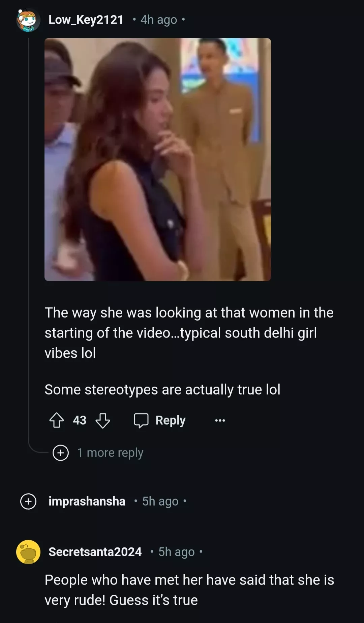The width and height of the screenshot is (364, 623).
Task: Click the speech bubble reply icon
Action: pyautogui.click(x=141, y=421)
